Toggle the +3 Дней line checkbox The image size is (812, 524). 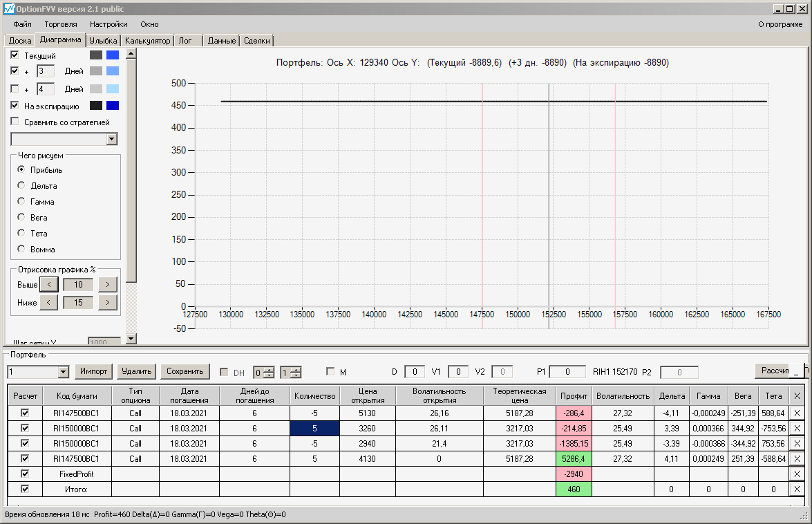15,71
